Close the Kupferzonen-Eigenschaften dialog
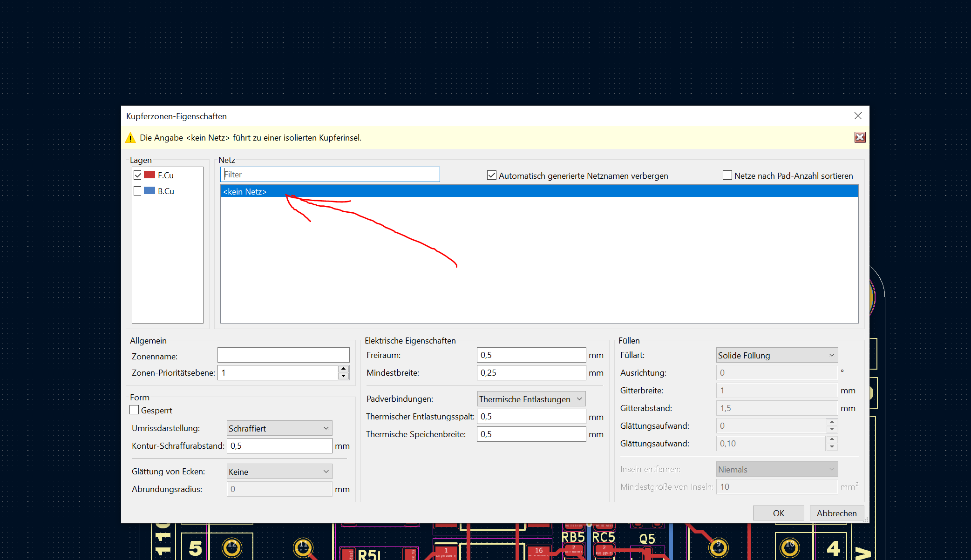971x560 pixels. (x=858, y=116)
